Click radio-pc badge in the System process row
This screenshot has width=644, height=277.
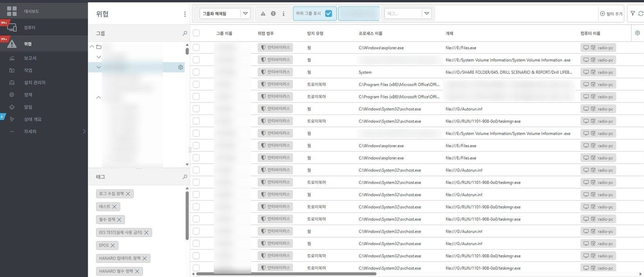[x=598, y=72]
